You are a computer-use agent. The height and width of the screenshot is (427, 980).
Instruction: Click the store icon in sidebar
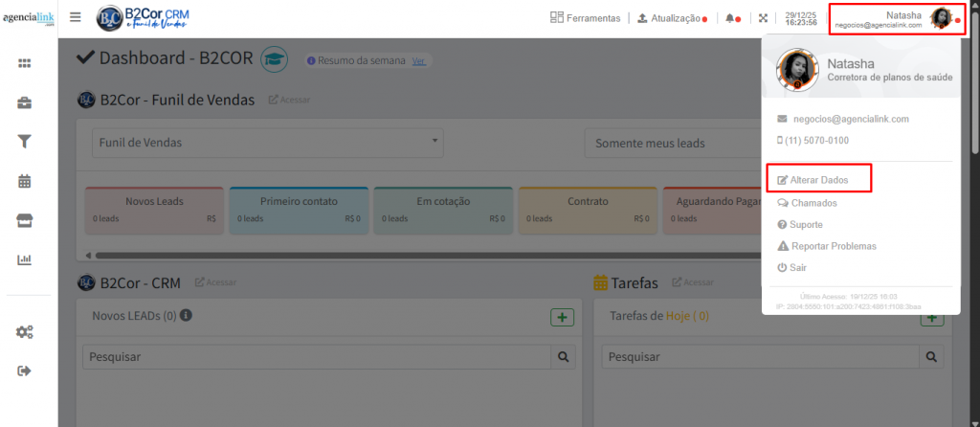click(25, 220)
